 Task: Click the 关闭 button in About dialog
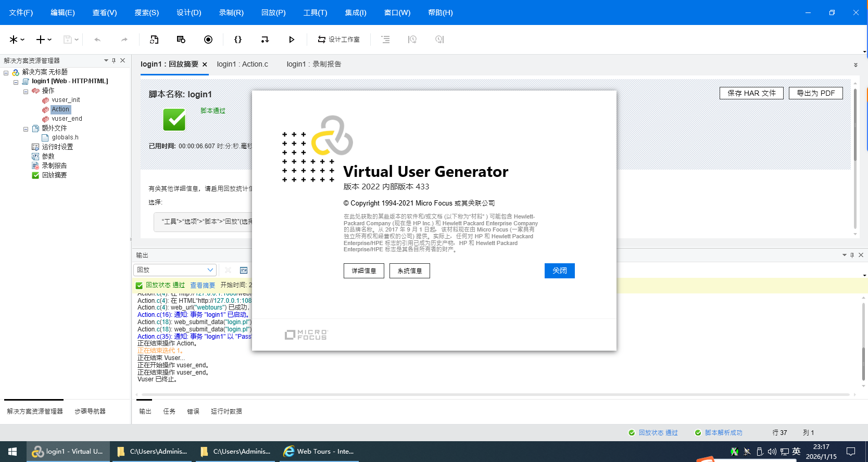coord(559,271)
